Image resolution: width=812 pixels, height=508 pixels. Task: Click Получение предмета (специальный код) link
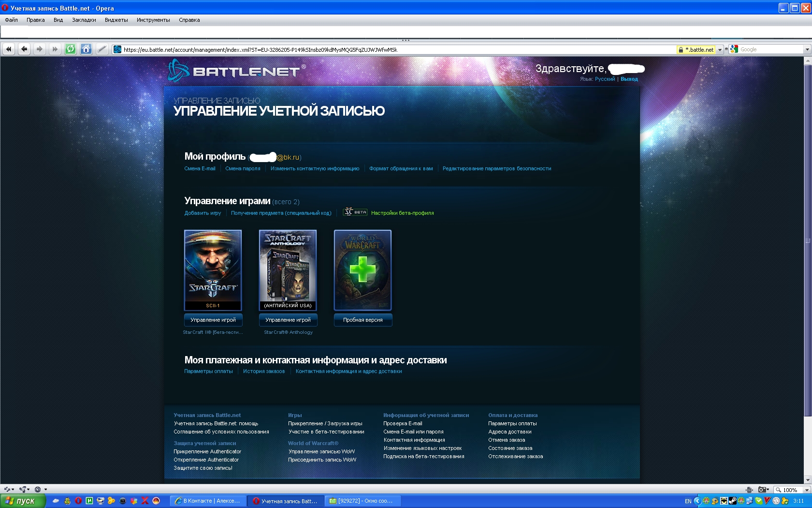(281, 213)
